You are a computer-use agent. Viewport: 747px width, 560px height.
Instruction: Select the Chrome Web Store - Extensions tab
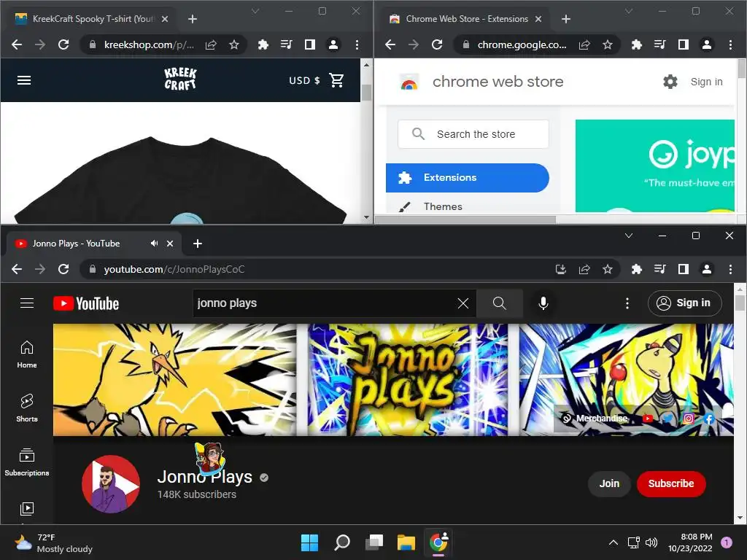[x=466, y=19]
